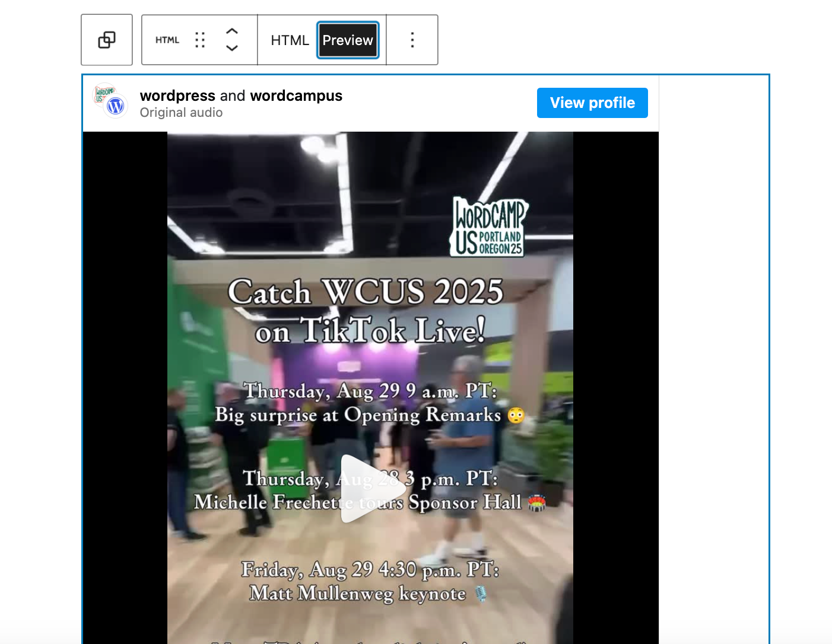Click the block drag handle dots
Viewport: 832px width, 644px height.
point(200,40)
